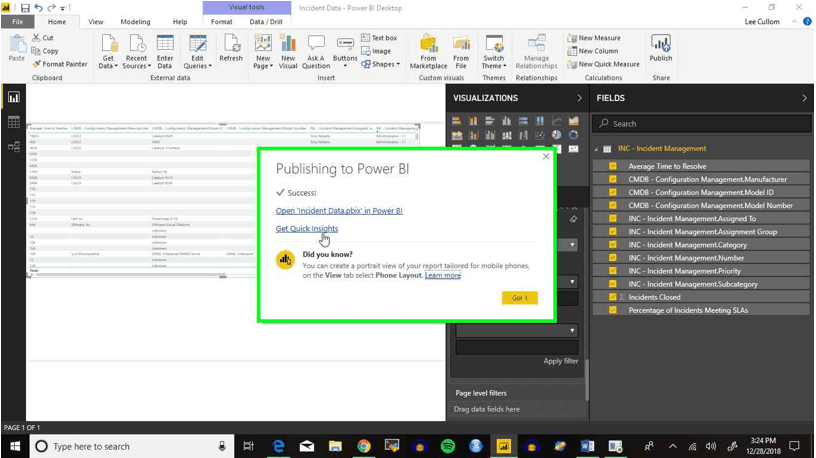Uncheck Incidents Closed field
This screenshot has width=816, height=458.
pos(613,297)
